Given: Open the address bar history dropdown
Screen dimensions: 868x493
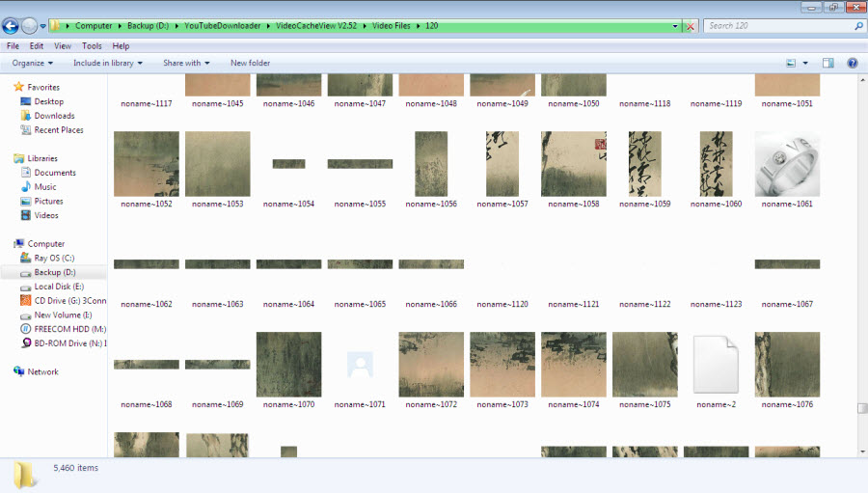Looking at the screenshot, I should tap(675, 26).
